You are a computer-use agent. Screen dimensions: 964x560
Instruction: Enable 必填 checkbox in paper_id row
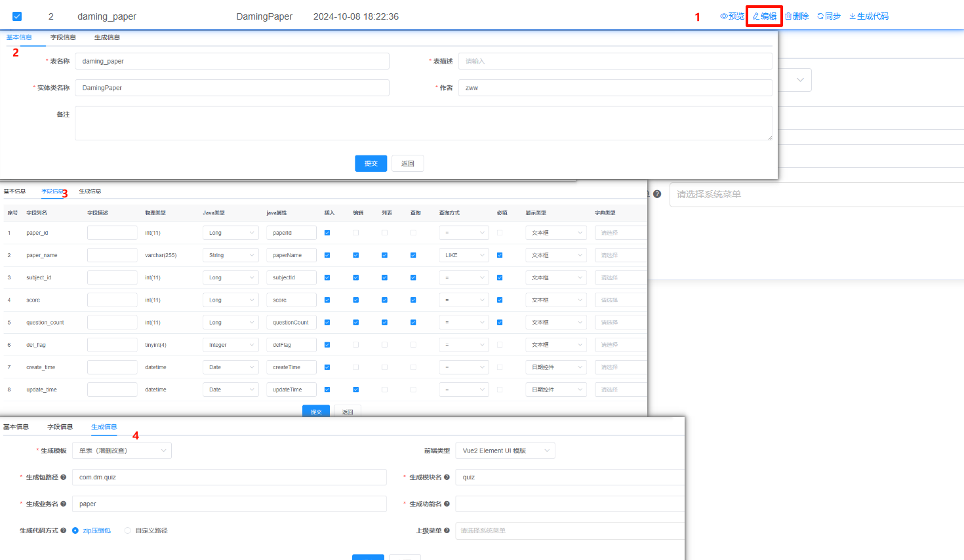coord(500,233)
